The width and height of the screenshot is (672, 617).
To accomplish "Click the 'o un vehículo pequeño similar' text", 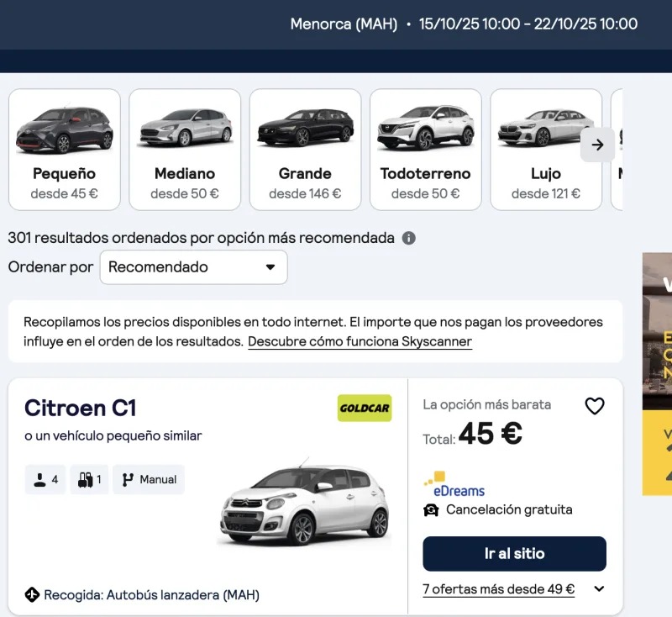I will 113,435.
